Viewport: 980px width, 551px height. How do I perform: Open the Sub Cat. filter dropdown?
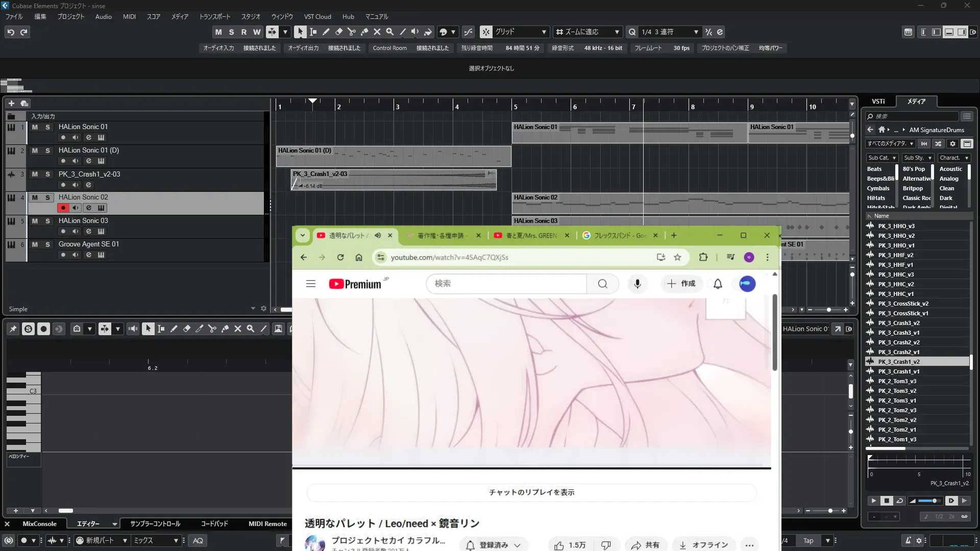tap(881, 158)
